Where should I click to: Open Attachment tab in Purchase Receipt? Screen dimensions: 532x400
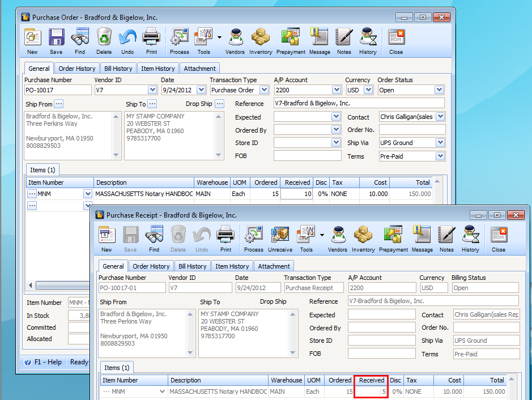(x=274, y=266)
